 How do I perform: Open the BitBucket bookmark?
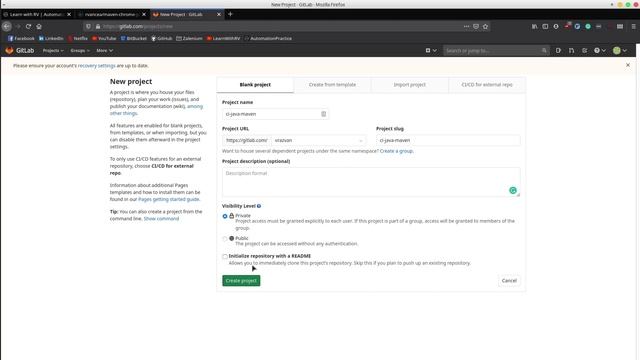coord(133,38)
